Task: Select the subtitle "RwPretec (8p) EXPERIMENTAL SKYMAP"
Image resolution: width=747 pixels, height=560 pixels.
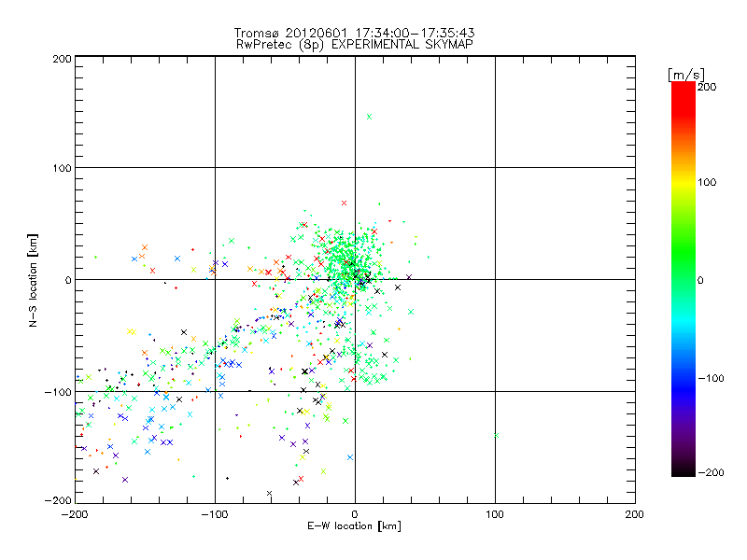Action: pyautogui.click(x=355, y=45)
